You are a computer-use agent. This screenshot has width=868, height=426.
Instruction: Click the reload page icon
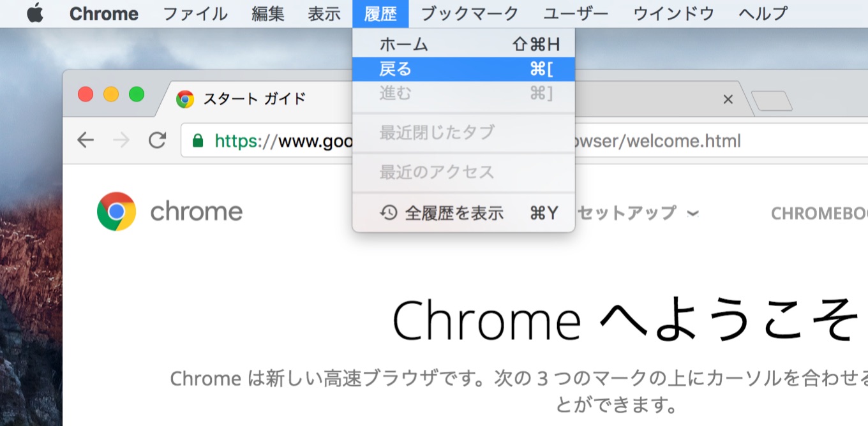coord(157,140)
